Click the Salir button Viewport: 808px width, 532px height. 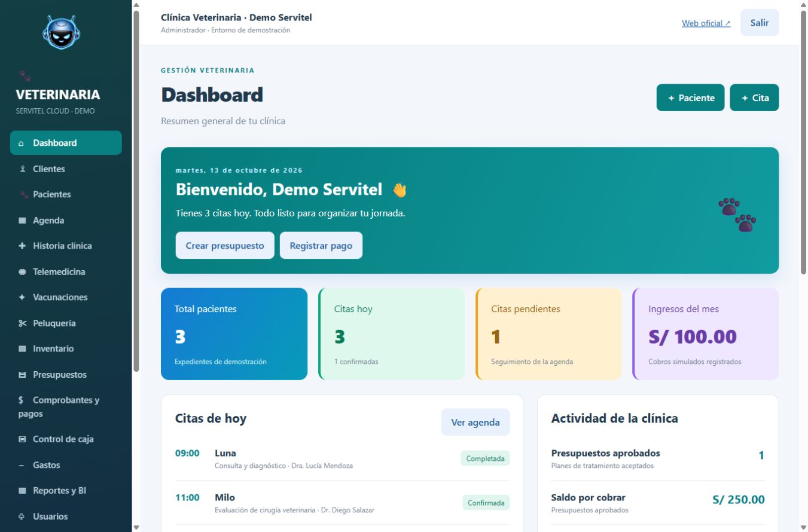pos(760,23)
